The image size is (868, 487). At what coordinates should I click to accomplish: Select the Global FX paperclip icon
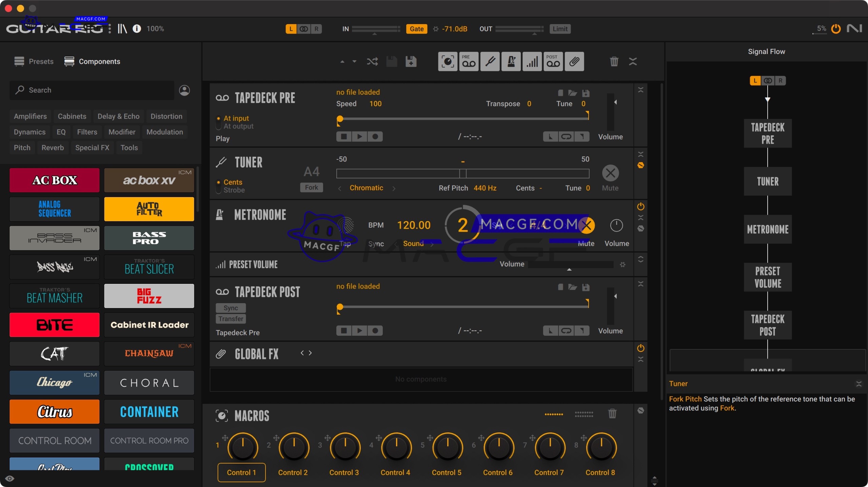[x=574, y=61]
